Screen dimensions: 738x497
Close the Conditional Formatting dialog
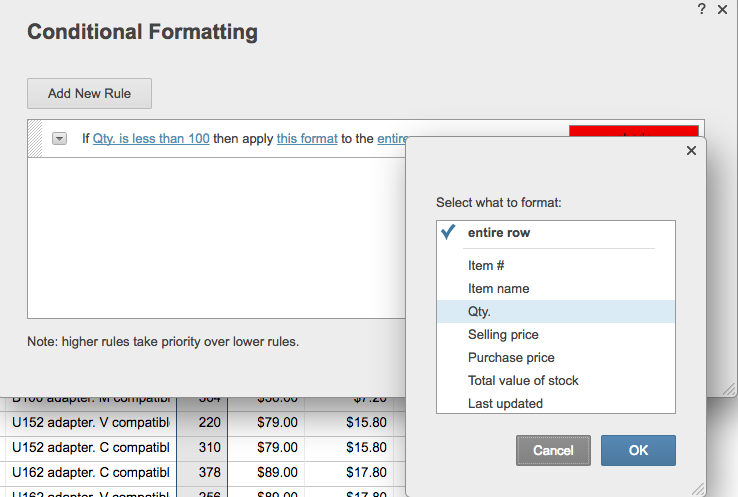(723, 8)
